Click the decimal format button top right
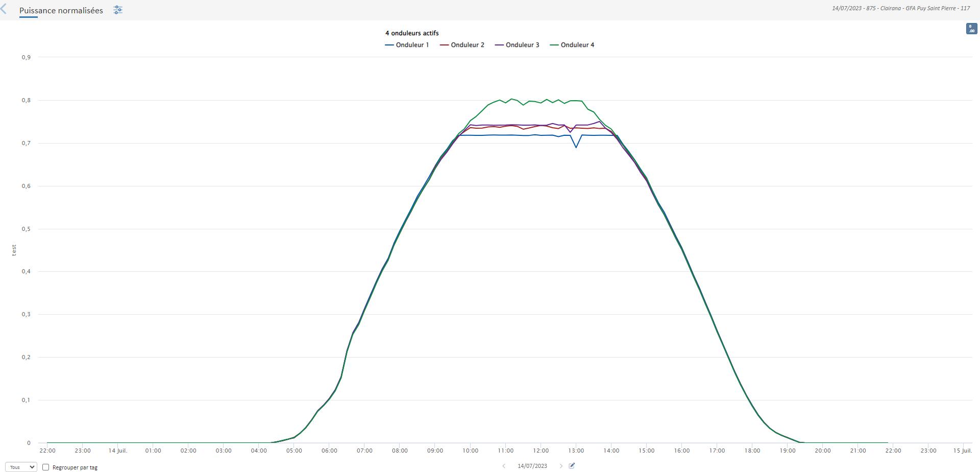The width and height of the screenshot is (980, 472). pyautogui.click(x=972, y=29)
